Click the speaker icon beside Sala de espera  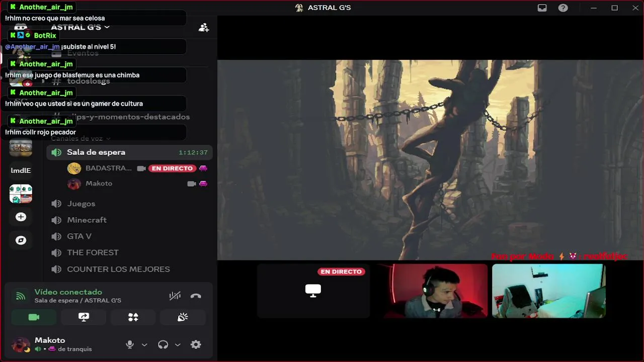(56, 152)
